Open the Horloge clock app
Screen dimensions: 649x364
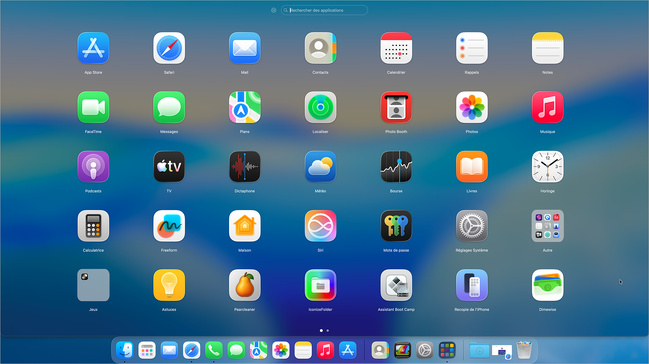tap(548, 166)
